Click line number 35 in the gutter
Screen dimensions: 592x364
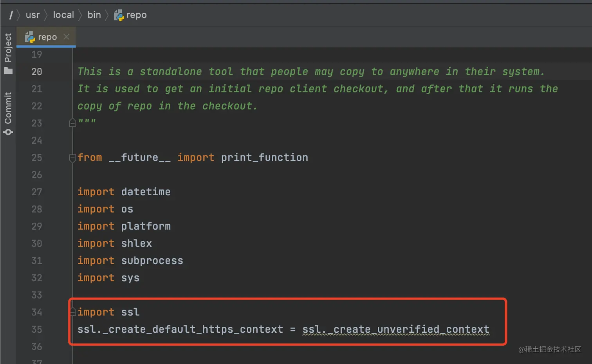(x=37, y=329)
